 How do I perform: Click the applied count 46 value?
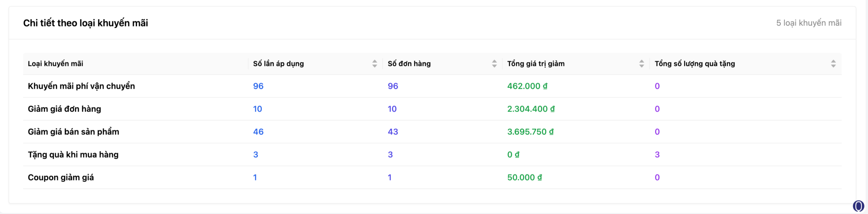(258, 132)
